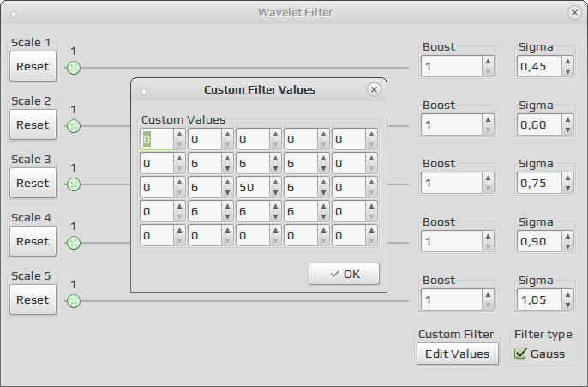Screen dimensions: 588x387
Task: Click the Scale 4 slider handle
Action: point(74,243)
